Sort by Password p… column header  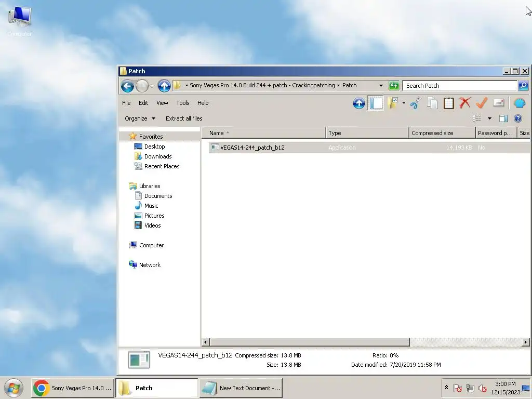(495, 133)
